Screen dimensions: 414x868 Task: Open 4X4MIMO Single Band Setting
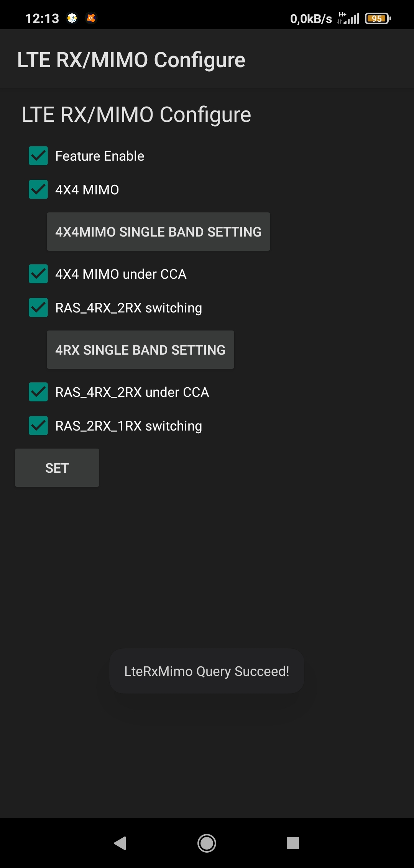click(x=158, y=232)
